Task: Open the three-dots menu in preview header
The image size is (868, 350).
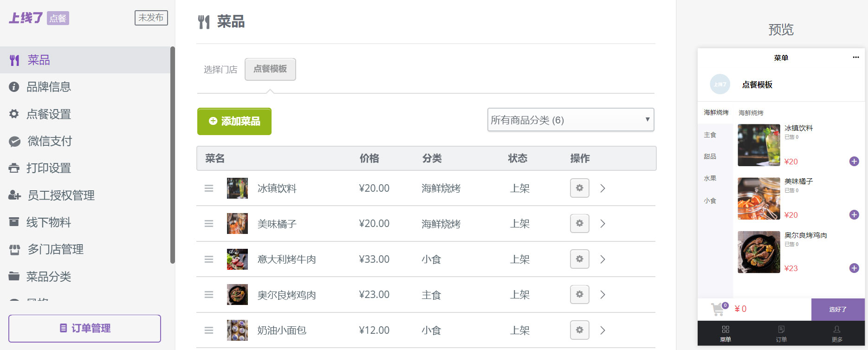Action: pyautogui.click(x=855, y=58)
